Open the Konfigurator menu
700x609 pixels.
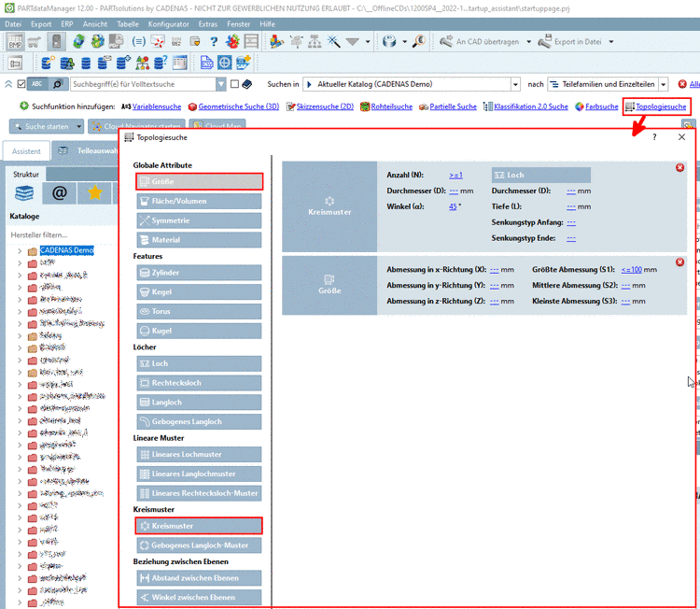pyautogui.click(x=168, y=22)
